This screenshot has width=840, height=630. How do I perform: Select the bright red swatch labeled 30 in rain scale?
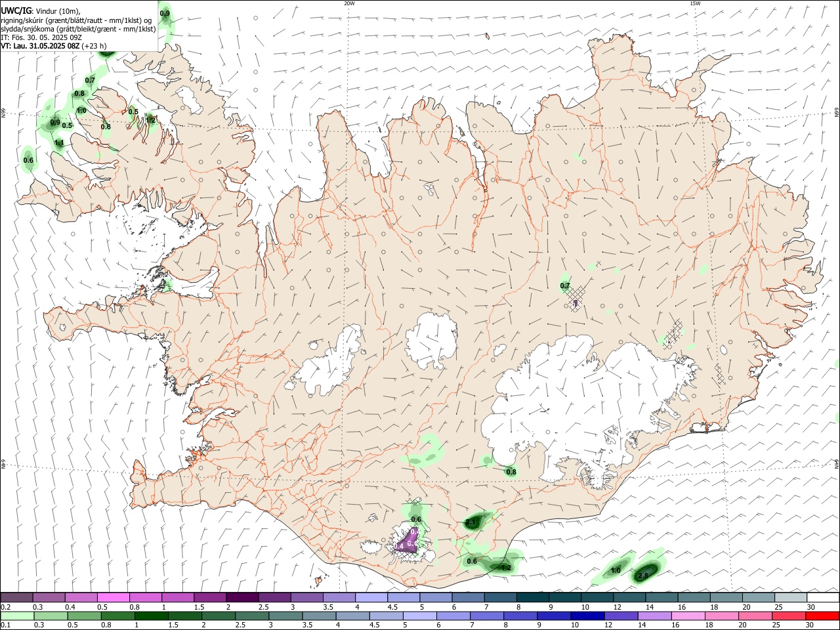(822, 616)
